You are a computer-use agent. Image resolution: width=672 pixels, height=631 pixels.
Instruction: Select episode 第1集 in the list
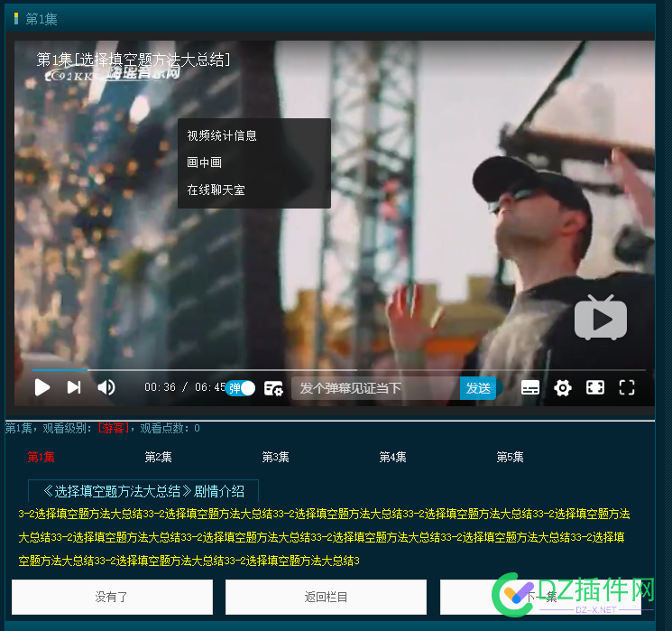(x=41, y=457)
